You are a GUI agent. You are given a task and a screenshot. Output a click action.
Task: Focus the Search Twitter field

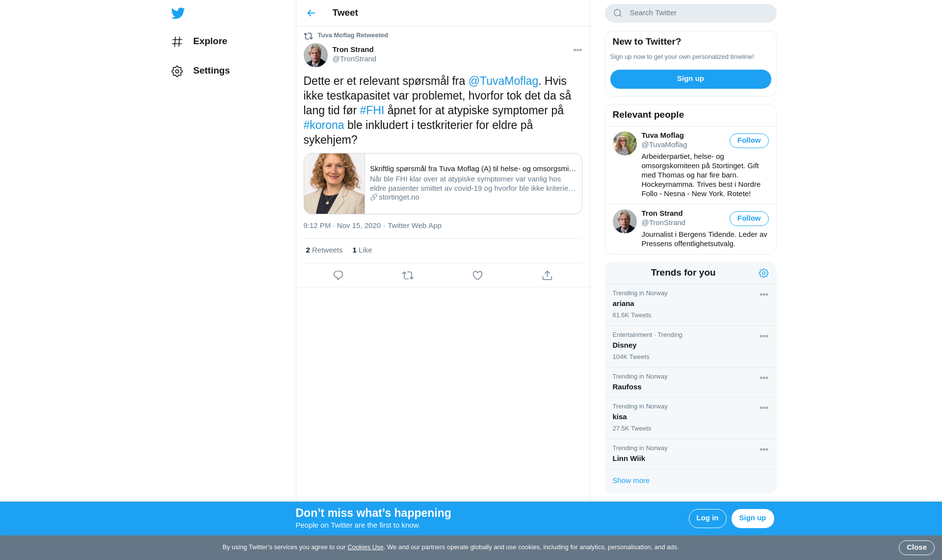click(690, 13)
